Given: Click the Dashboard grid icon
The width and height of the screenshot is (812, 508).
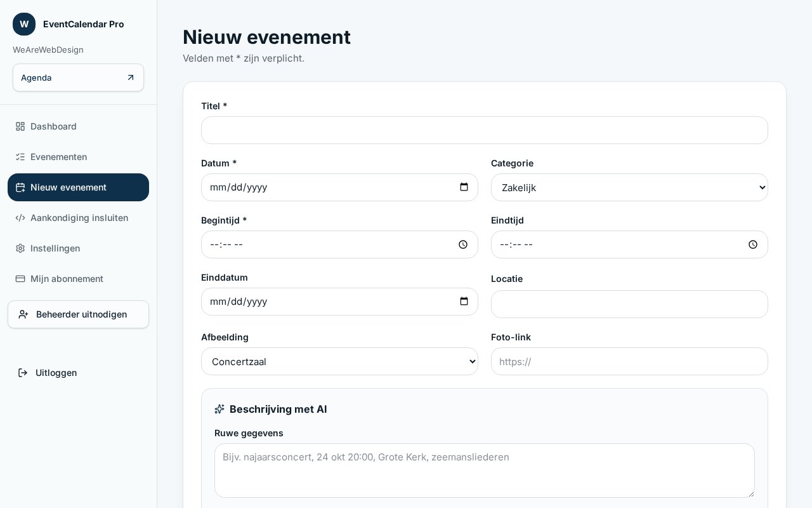Looking at the screenshot, I should click(20, 126).
